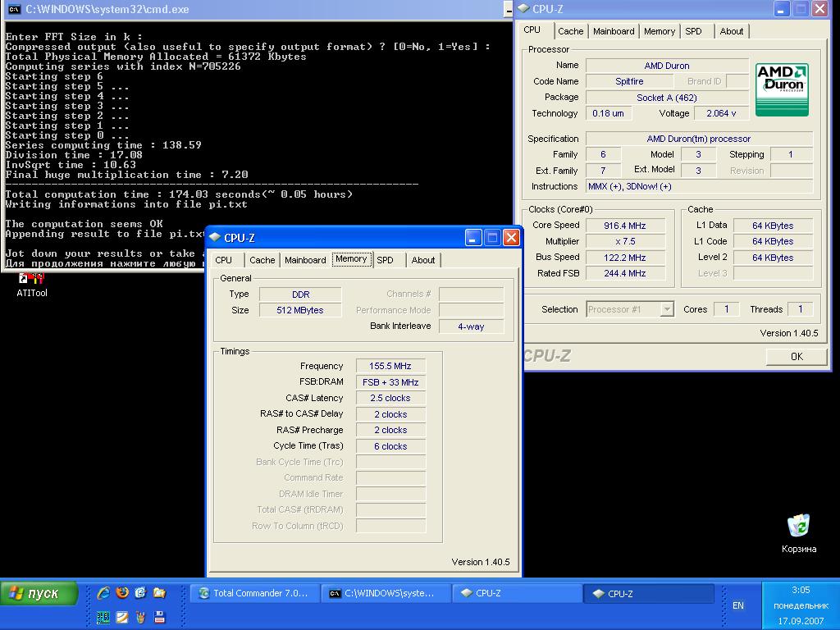Image resolution: width=840 pixels, height=630 pixels.
Task: Click the RAS# Precharge value 2 clocks
Action: tap(390, 430)
